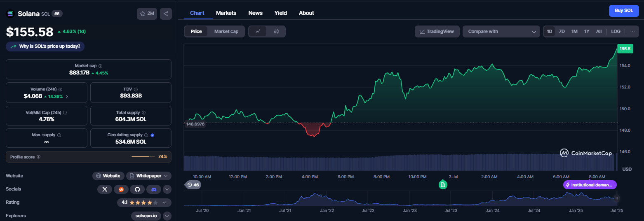Open the Yield tab
This screenshot has height=221, width=644.
pyautogui.click(x=281, y=13)
